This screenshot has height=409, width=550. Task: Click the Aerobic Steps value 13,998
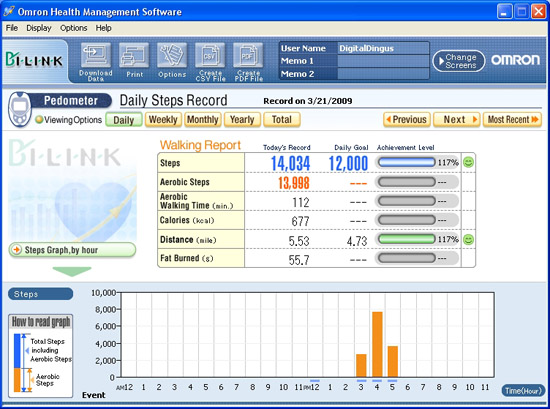[294, 183]
